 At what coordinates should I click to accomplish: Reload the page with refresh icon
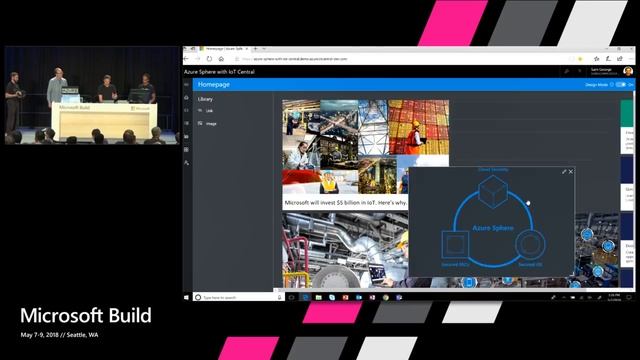coord(209,59)
